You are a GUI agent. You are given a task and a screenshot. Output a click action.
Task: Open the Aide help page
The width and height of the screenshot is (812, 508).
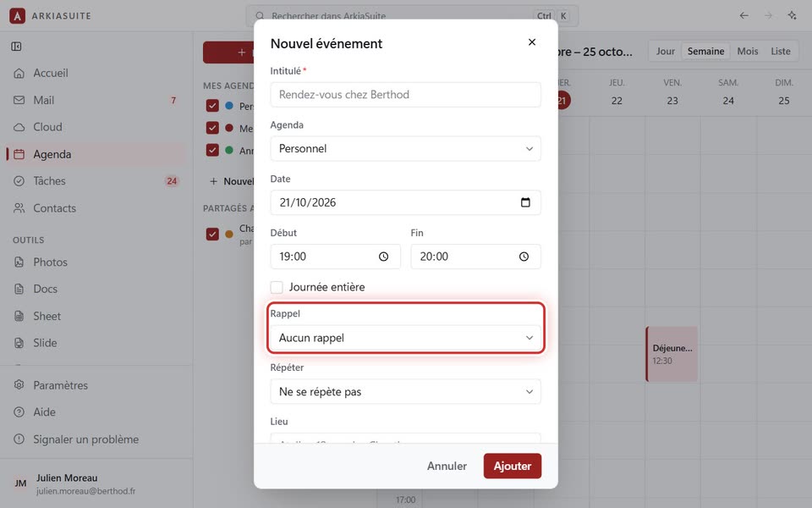click(x=96, y=412)
